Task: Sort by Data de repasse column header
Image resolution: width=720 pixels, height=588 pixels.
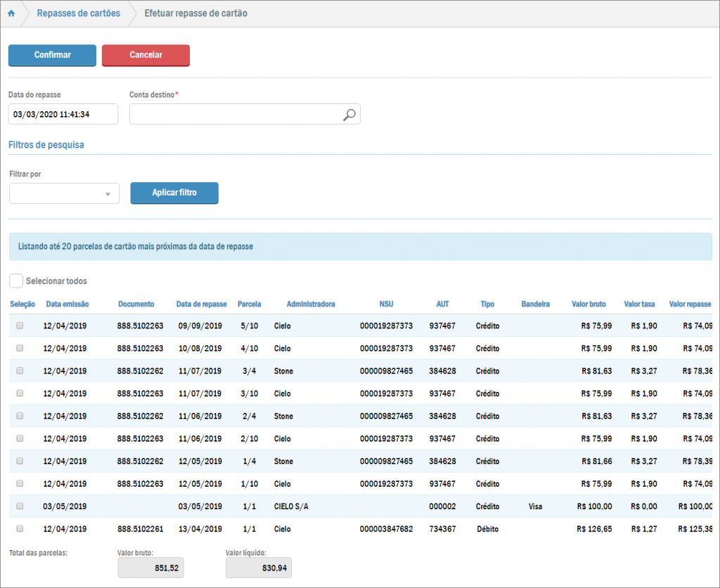Action: pyautogui.click(x=201, y=305)
